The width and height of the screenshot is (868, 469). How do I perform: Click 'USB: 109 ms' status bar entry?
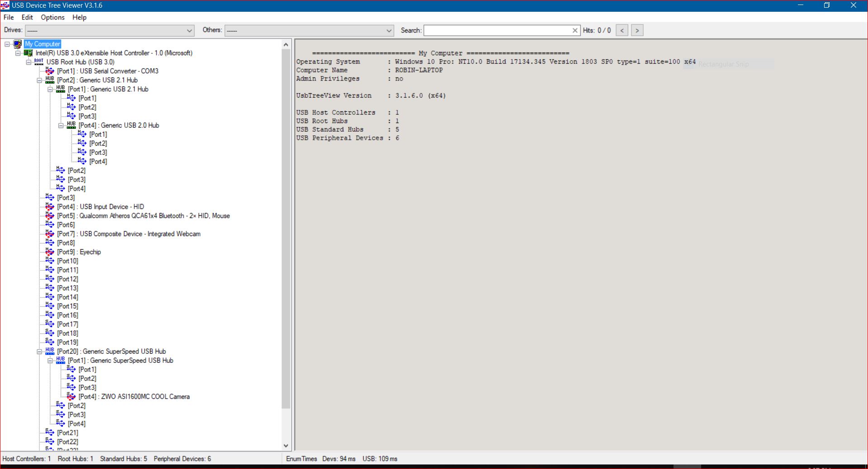380,459
